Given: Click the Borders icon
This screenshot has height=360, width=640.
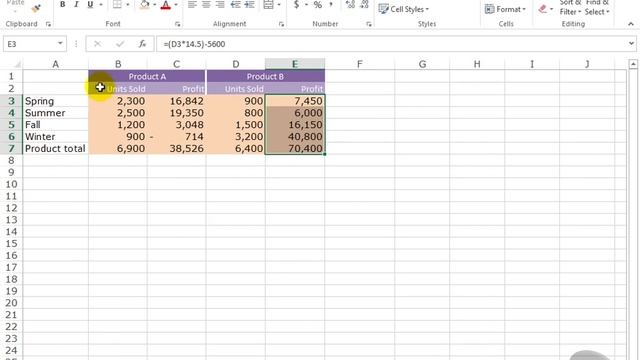Looking at the screenshot, I should [118, 4].
